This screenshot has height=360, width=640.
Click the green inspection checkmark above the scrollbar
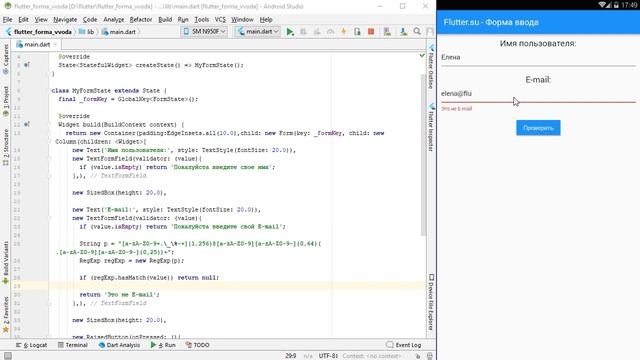[x=422, y=56]
